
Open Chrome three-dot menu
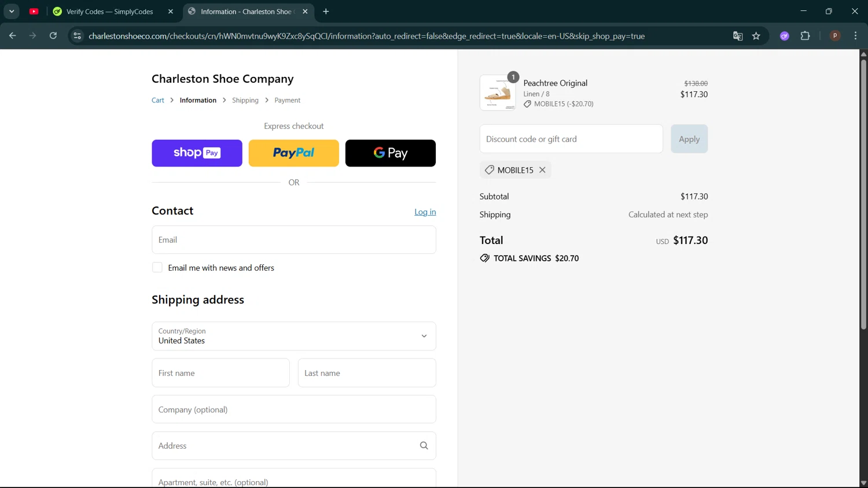point(855,36)
